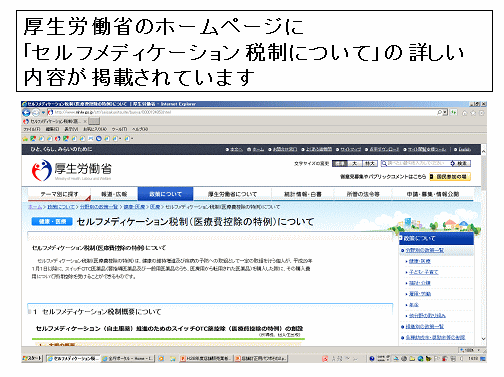Click the 分野別の政策一覧 sidebar link
This screenshot has width=504, height=377.
point(424,250)
